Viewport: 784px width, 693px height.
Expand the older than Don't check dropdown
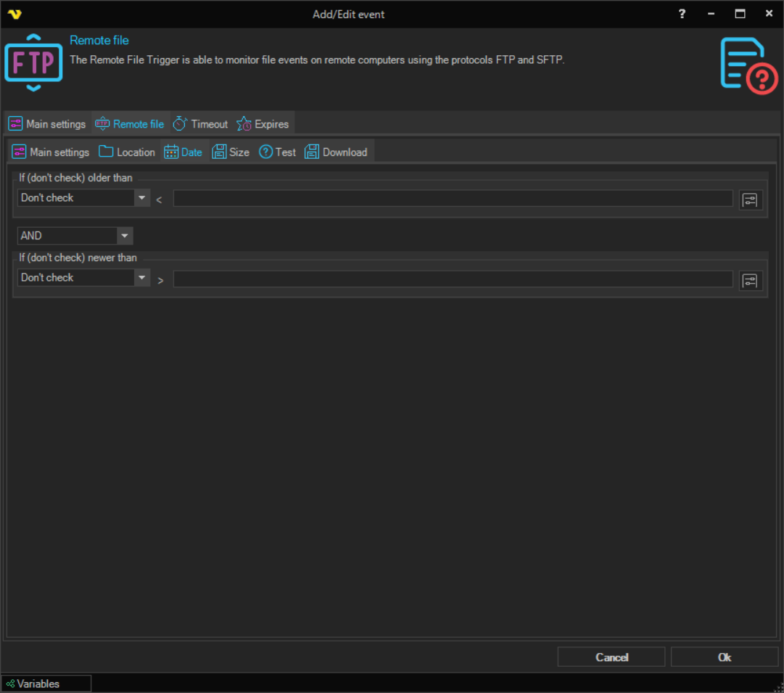click(x=141, y=198)
